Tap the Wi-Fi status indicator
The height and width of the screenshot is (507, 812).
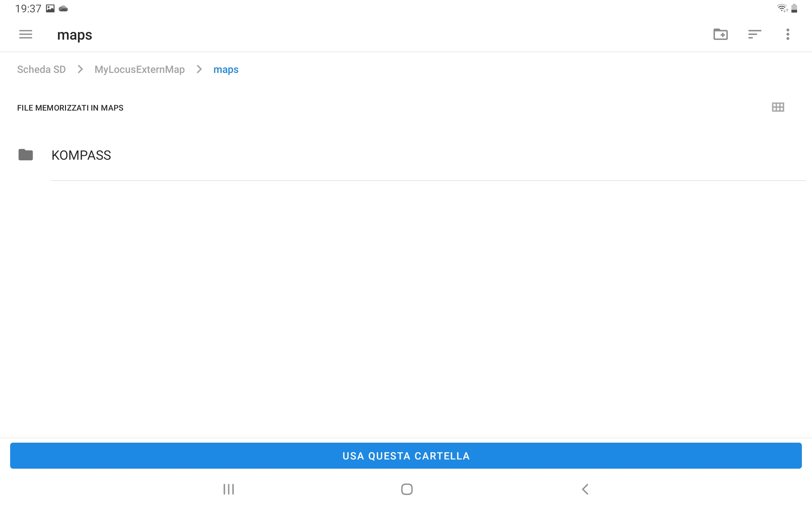[x=782, y=8]
